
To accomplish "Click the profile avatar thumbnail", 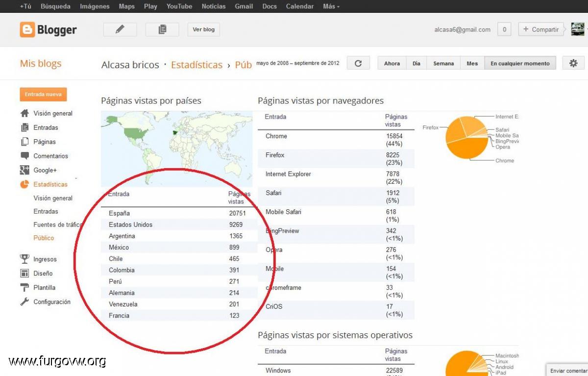I will (x=578, y=29).
